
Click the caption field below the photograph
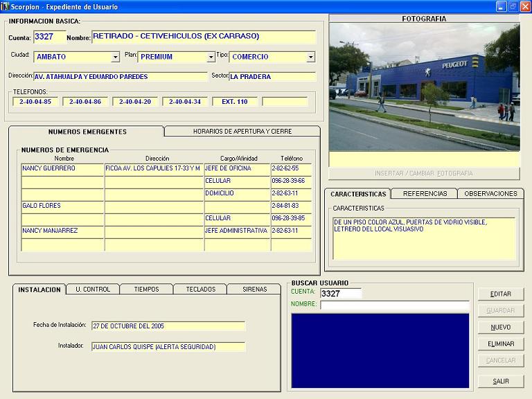click(x=424, y=159)
